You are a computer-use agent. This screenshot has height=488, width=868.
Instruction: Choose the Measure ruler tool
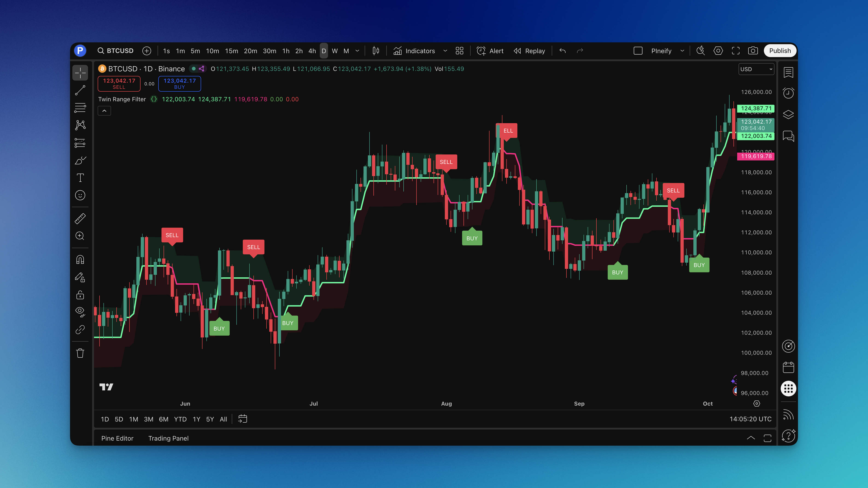click(x=80, y=219)
